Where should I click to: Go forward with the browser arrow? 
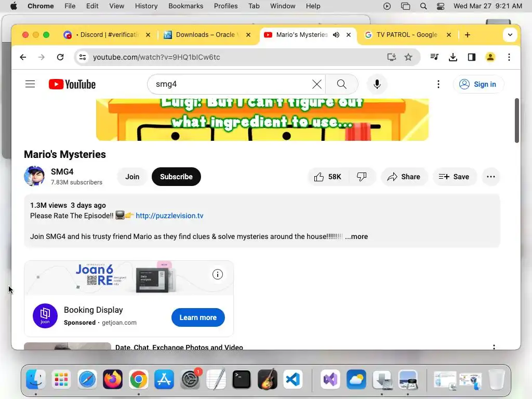[x=42, y=57]
